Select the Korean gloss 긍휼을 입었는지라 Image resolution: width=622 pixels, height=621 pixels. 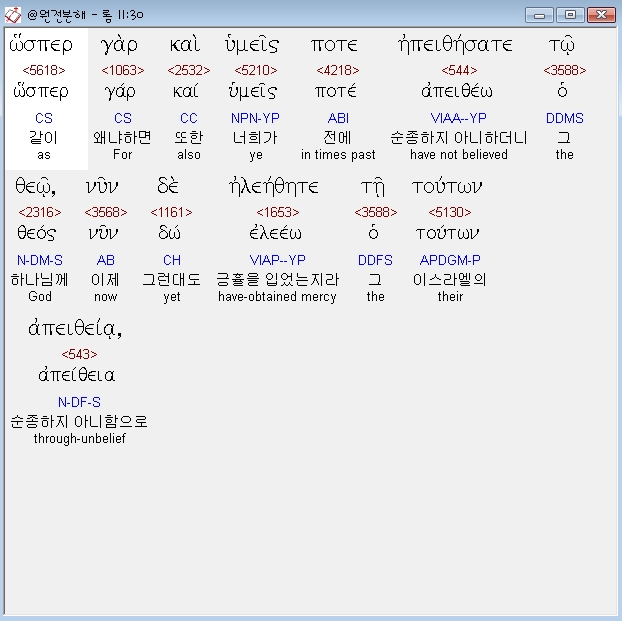pyautogui.click(x=277, y=279)
